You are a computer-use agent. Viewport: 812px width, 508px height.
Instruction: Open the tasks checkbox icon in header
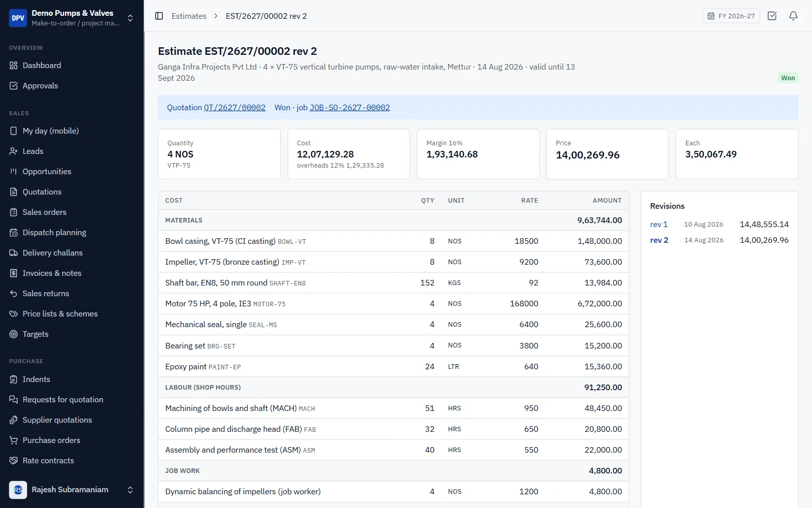pos(772,16)
